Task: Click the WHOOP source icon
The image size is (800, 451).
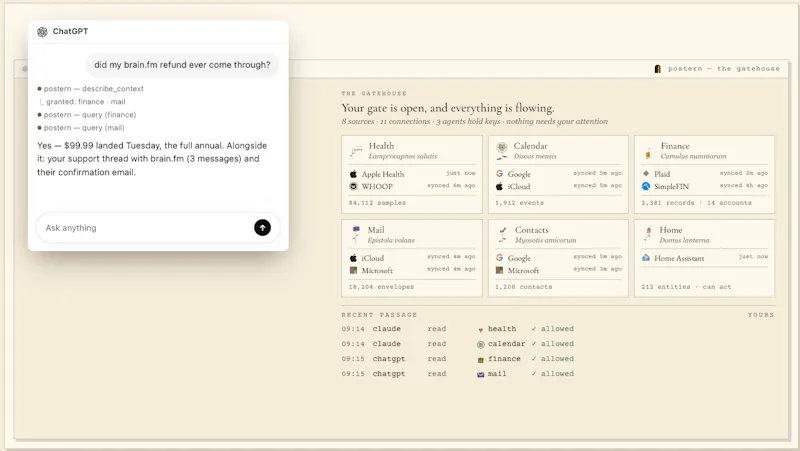Action: (x=353, y=186)
